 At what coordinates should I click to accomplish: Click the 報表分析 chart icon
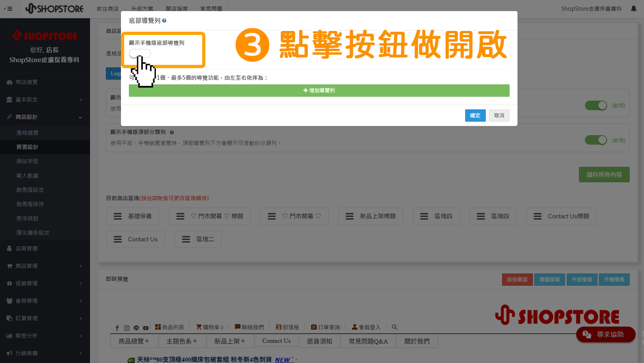click(10, 336)
